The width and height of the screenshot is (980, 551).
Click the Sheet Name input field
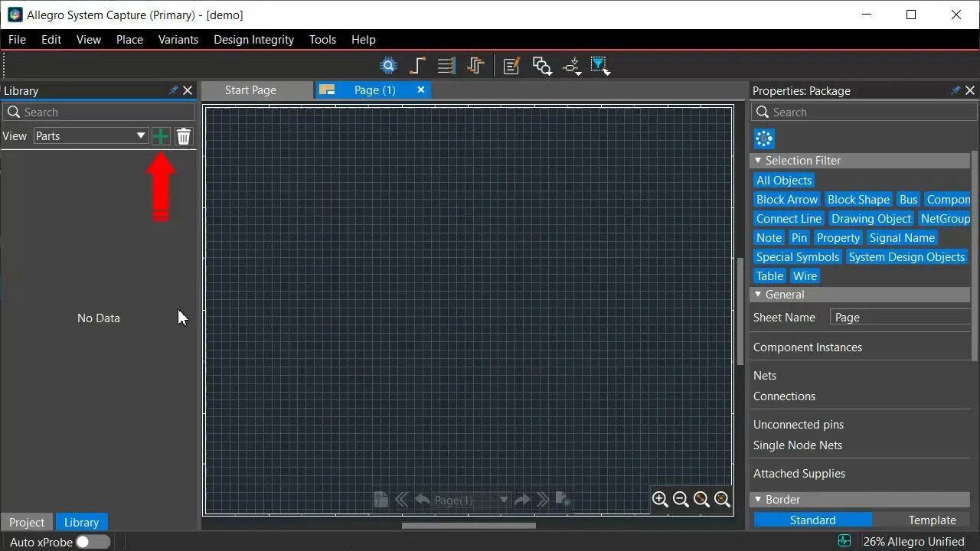pos(900,318)
